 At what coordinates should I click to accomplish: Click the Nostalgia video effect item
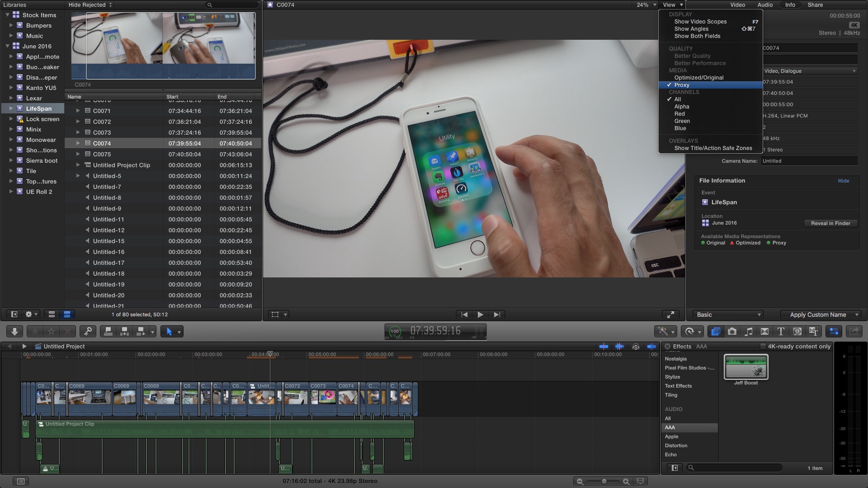(x=676, y=358)
